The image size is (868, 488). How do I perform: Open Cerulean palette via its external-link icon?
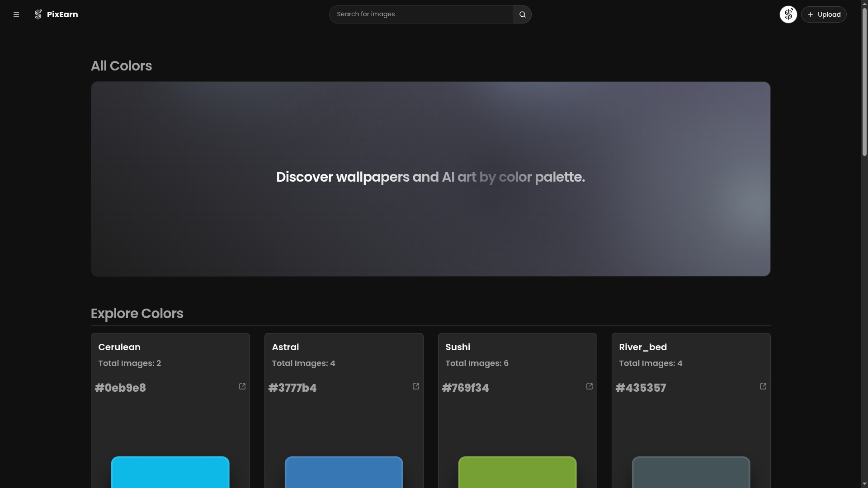point(242,386)
